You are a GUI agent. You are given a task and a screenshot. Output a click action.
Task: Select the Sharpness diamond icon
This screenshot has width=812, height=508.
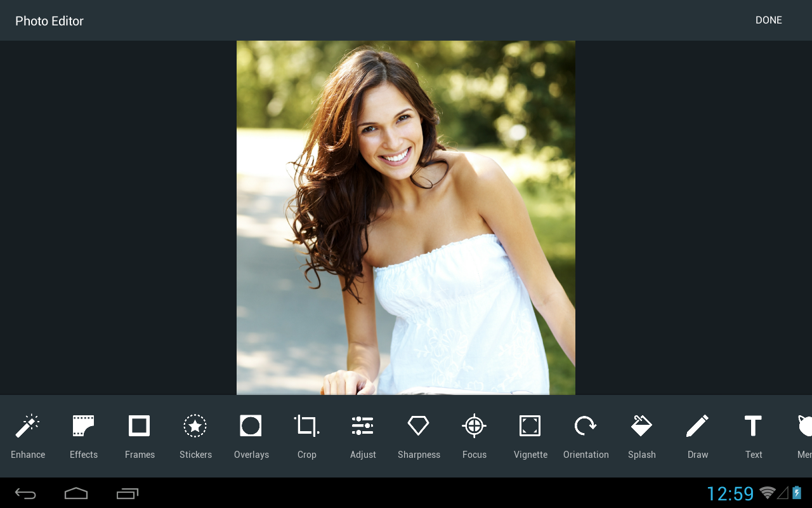tap(419, 436)
